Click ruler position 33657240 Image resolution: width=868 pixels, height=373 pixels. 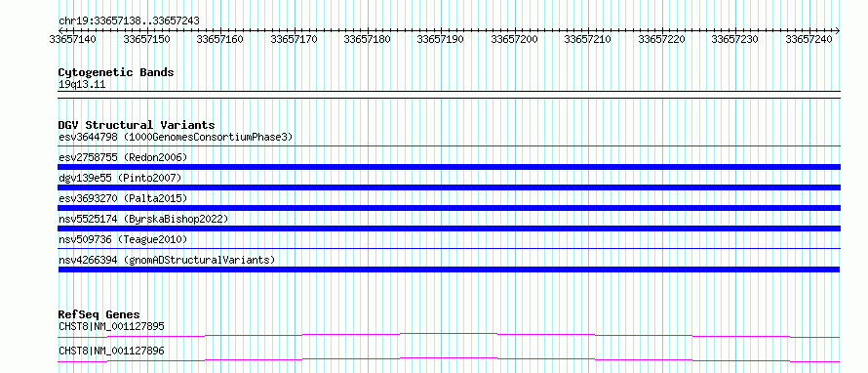coord(809,39)
